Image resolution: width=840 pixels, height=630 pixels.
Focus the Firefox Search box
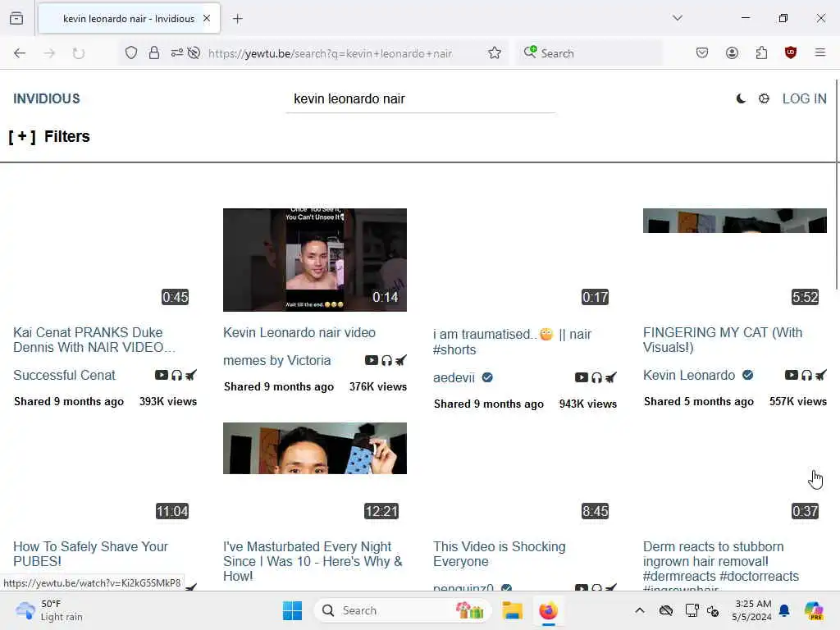point(589,53)
